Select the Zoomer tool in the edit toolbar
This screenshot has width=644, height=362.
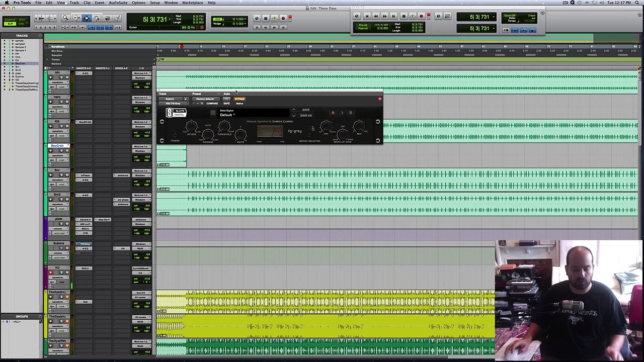[66, 18]
